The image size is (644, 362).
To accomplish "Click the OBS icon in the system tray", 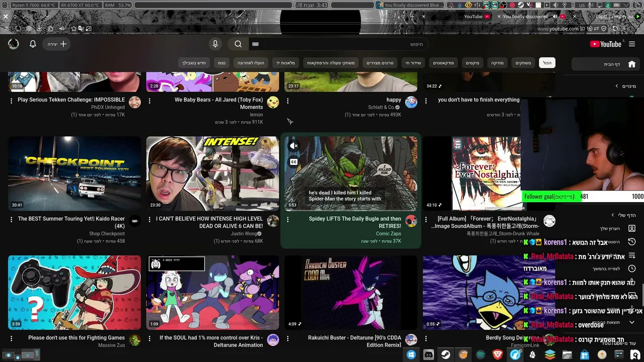I will coord(503,5).
